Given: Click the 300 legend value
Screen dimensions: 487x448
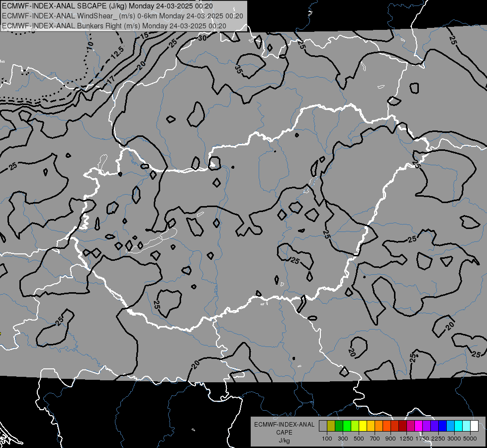Looking at the screenshot, I should [343, 439].
